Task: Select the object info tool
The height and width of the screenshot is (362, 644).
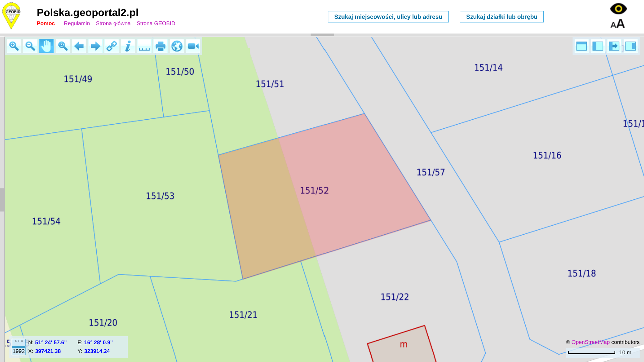Action: (x=128, y=46)
